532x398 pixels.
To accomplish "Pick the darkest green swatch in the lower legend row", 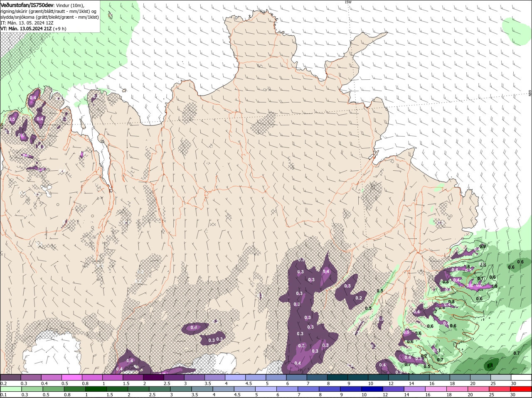I will 96,389.
